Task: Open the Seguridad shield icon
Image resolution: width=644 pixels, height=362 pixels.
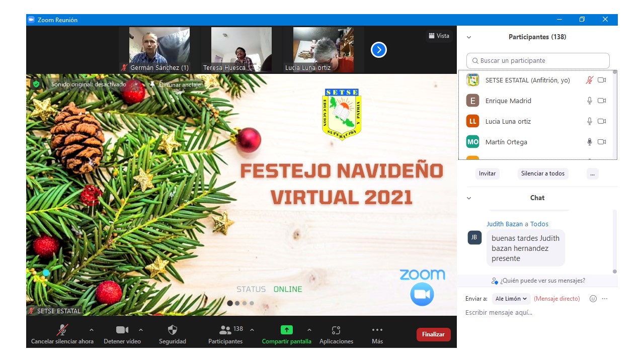Action: point(172,330)
